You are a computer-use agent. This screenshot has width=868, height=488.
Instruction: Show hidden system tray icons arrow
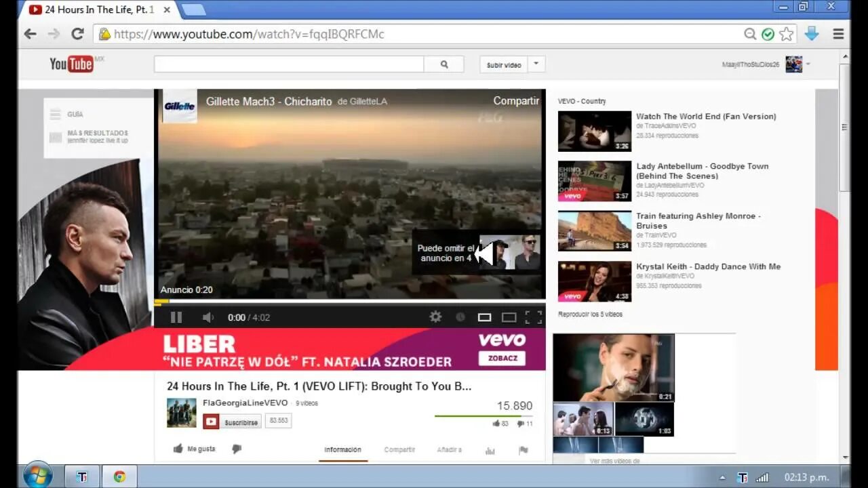722,476
